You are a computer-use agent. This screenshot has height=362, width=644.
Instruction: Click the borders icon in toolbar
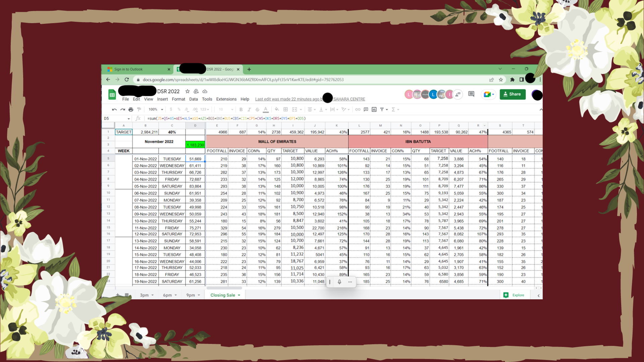[285, 110]
